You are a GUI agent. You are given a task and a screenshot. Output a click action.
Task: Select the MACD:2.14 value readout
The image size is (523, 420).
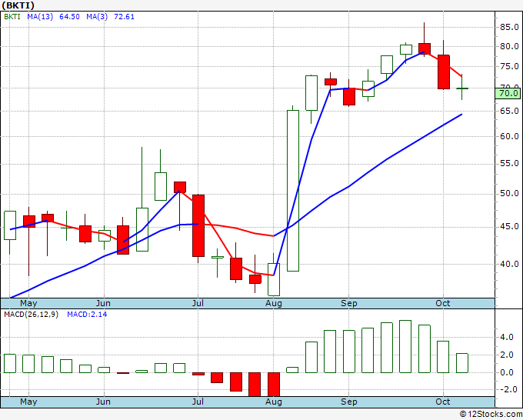(x=87, y=315)
